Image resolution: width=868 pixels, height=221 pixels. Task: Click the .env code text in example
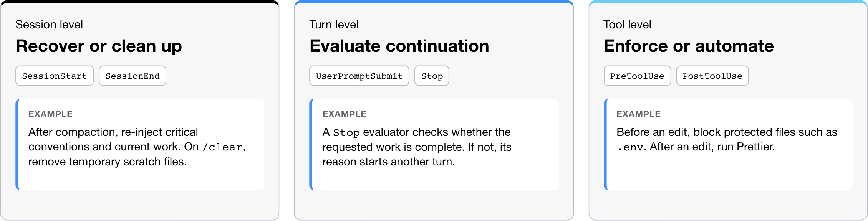pyautogui.click(x=630, y=147)
